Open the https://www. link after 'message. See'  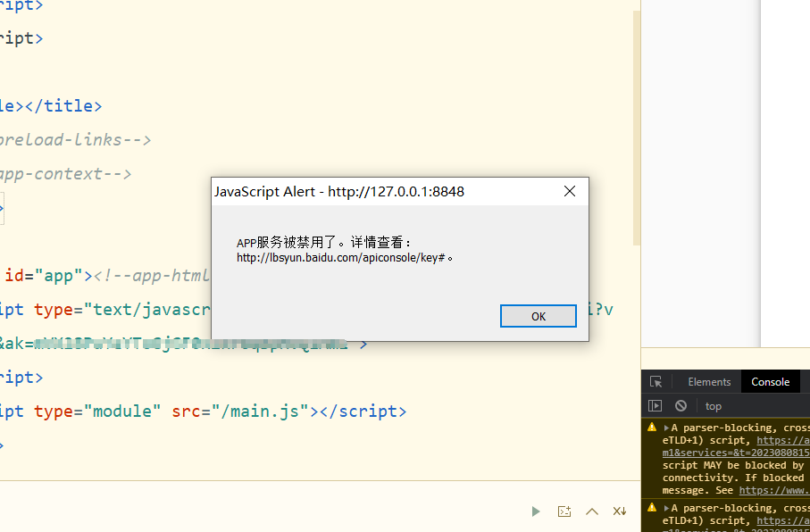(x=774, y=490)
